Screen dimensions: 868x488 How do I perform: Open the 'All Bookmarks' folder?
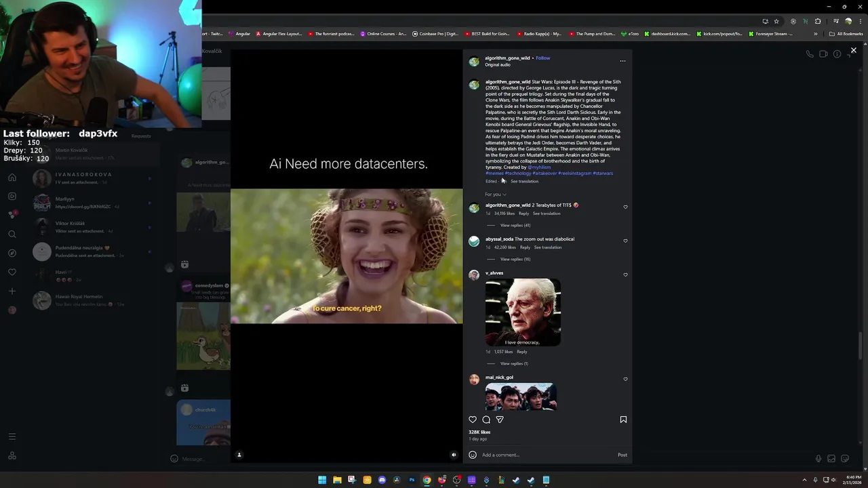846,34
